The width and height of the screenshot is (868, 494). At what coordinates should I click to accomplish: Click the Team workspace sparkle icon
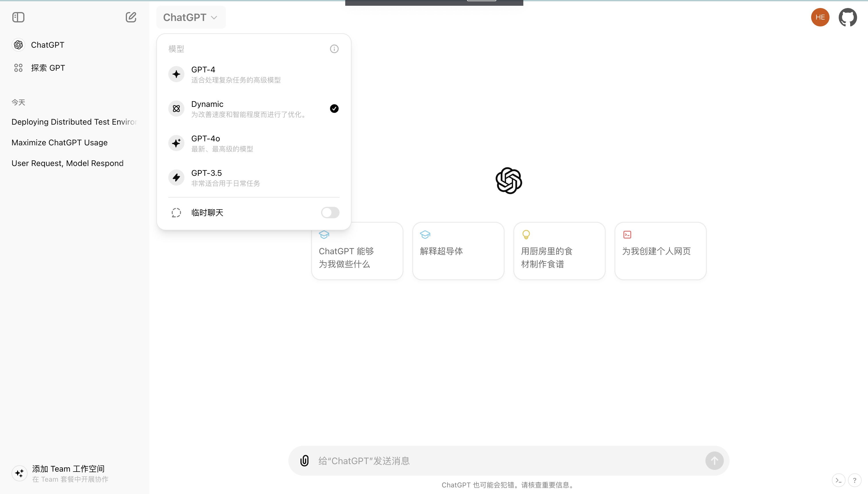click(x=19, y=473)
